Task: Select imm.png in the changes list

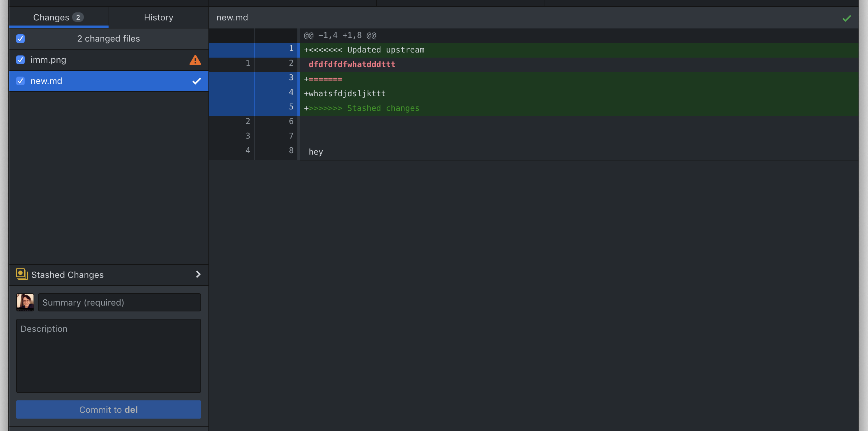Action: coord(91,60)
